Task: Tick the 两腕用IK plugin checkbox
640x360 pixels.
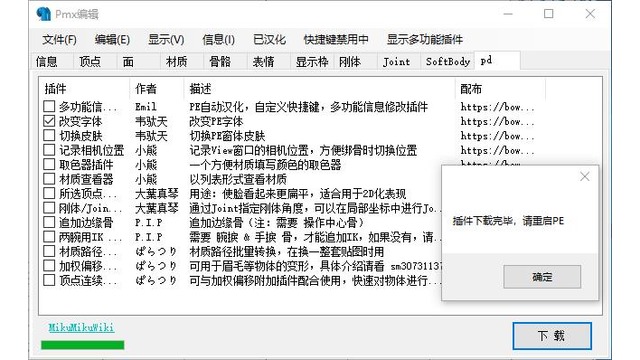Action: click(x=49, y=237)
